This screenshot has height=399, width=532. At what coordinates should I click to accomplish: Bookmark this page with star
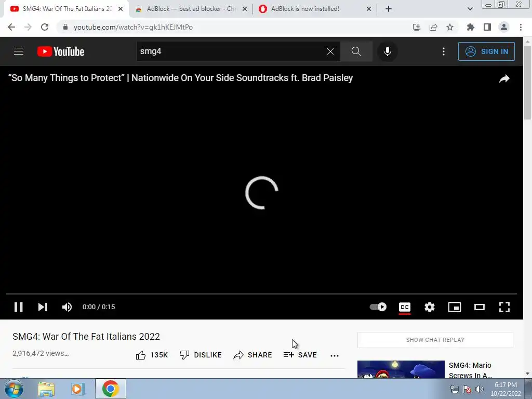450,27
